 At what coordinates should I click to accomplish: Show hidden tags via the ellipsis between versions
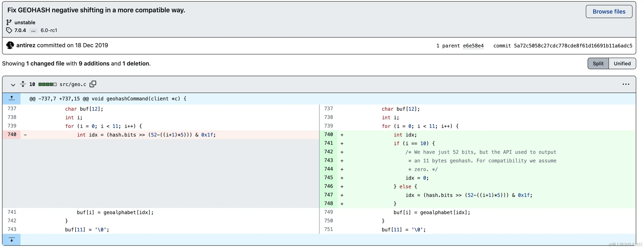(33, 31)
